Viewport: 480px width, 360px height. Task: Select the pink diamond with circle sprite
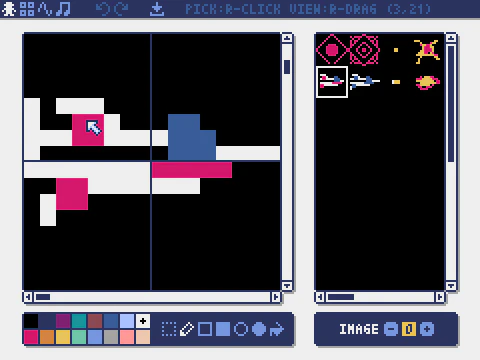(x=332, y=50)
